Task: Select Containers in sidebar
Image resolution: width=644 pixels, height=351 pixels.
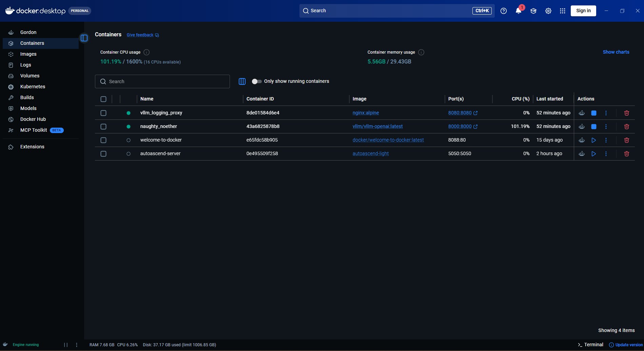Action: [41, 43]
